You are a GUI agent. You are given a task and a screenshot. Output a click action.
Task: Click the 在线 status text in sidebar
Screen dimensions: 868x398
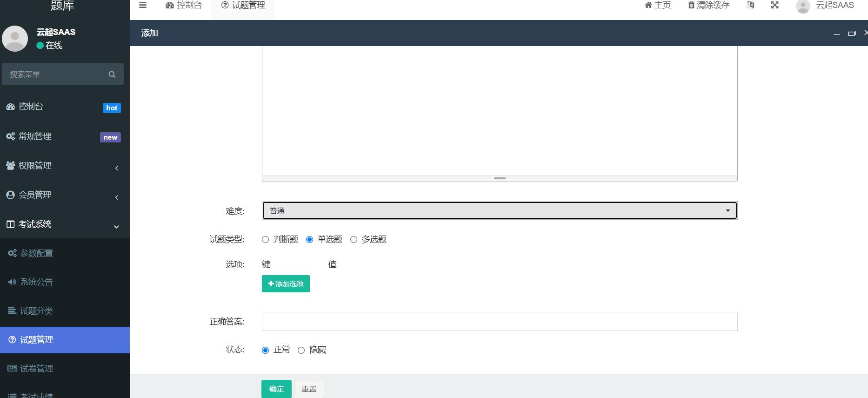(54, 46)
